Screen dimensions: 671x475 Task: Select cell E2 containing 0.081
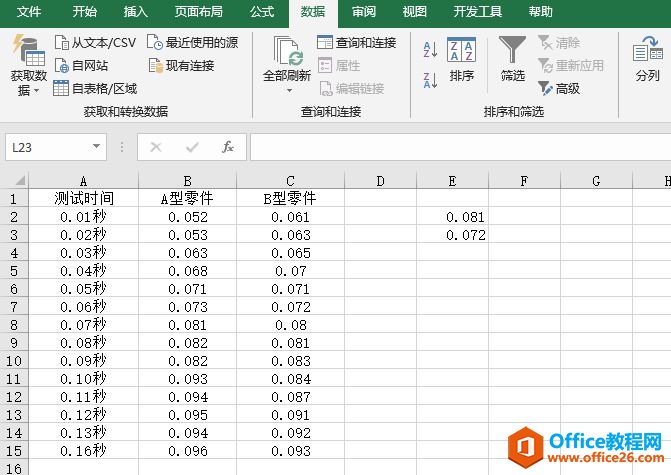(452, 217)
